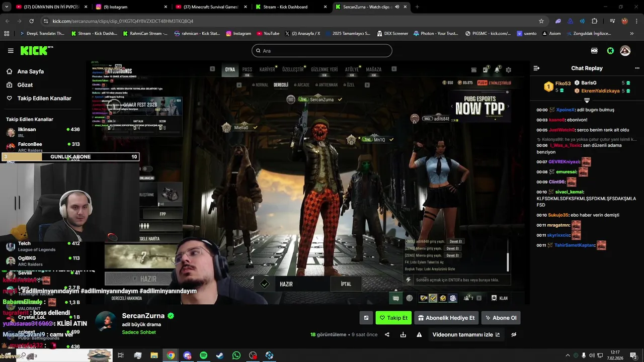The image size is (644, 362).
Task: Open FalconBee channel in sidebar
Action: point(43,147)
